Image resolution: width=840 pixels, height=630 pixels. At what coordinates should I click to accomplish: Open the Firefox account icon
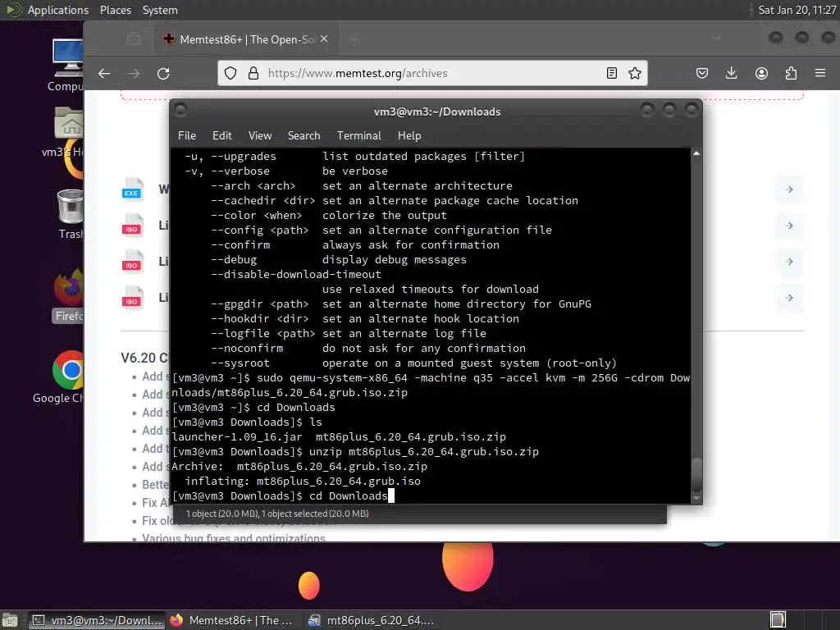coord(761,73)
